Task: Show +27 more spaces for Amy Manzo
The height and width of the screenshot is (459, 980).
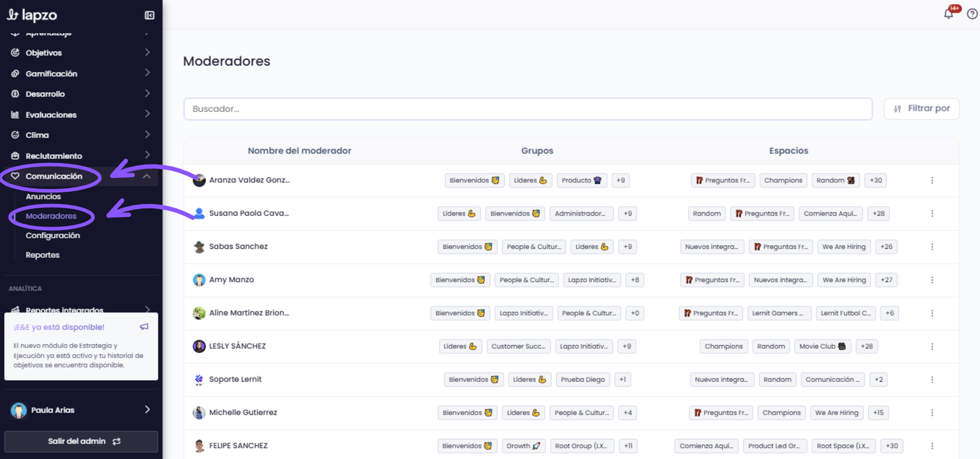Action: (886, 280)
